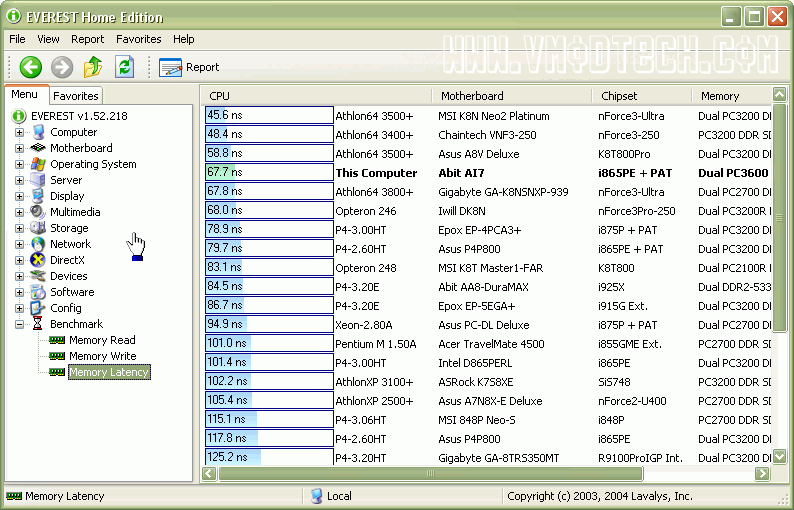The width and height of the screenshot is (794, 510).
Task: Click the vertical scrollbar down arrow
Action: click(x=779, y=456)
